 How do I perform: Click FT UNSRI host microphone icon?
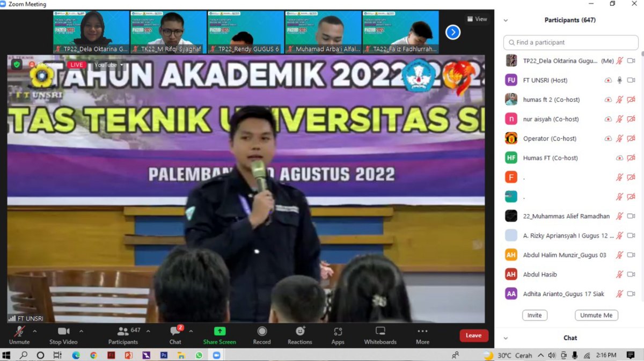tap(619, 80)
